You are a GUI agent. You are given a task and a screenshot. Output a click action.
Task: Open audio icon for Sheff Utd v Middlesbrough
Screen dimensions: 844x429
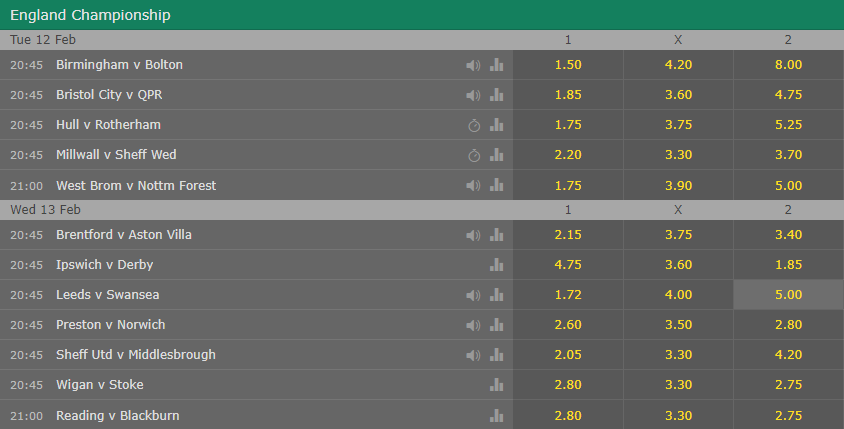tap(473, 355)
